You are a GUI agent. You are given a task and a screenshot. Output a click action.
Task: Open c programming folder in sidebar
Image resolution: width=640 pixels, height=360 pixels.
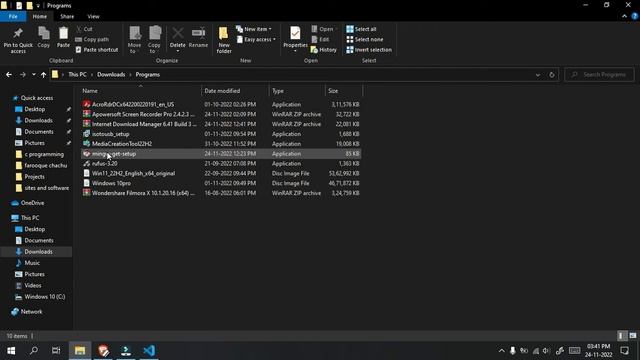[x=40, y=154]
